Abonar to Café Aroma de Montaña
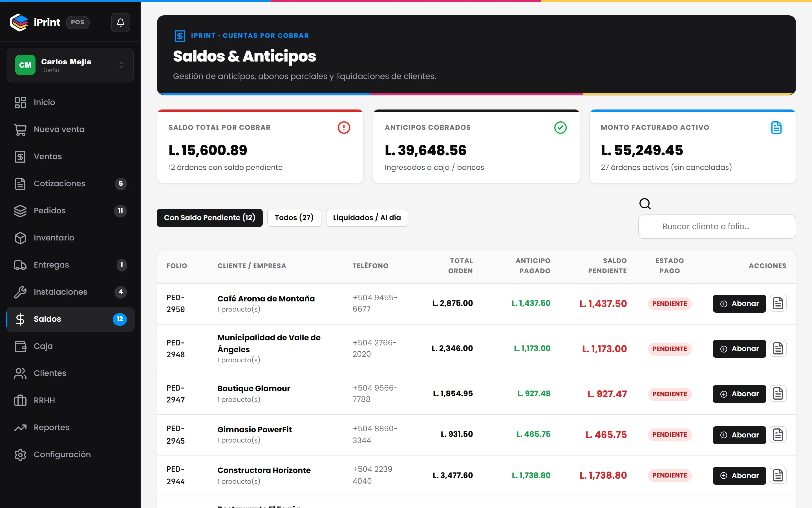This screenshot has height=508, width=812. coord(739,304)
